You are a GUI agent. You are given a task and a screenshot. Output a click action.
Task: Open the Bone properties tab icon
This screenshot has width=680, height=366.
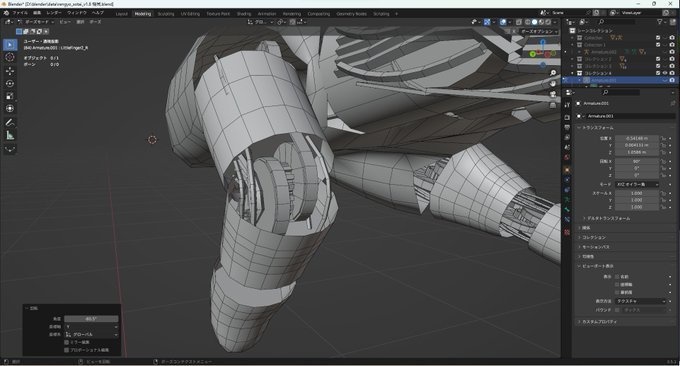[x=567, y=209]
